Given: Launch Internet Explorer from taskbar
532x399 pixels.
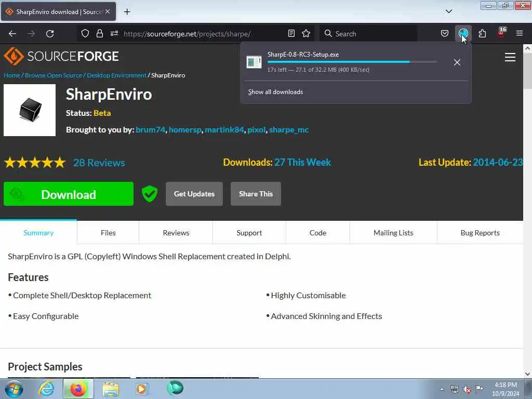Looking at the screenshot, I should [46, 389].
